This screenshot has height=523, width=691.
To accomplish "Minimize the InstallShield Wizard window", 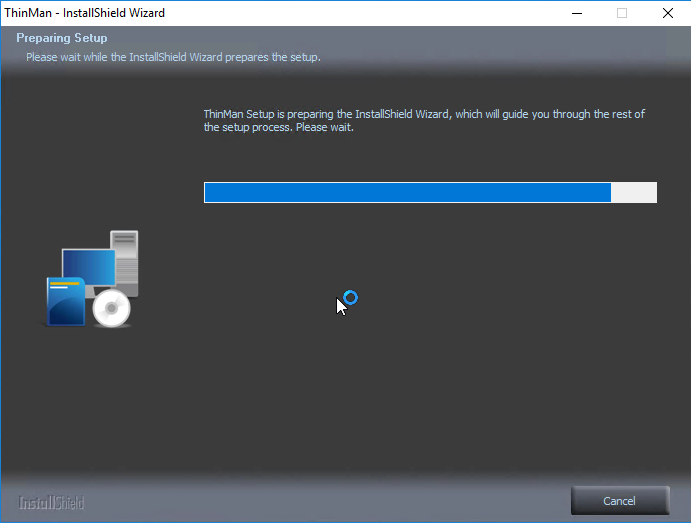I will click(x=577, y=13).
